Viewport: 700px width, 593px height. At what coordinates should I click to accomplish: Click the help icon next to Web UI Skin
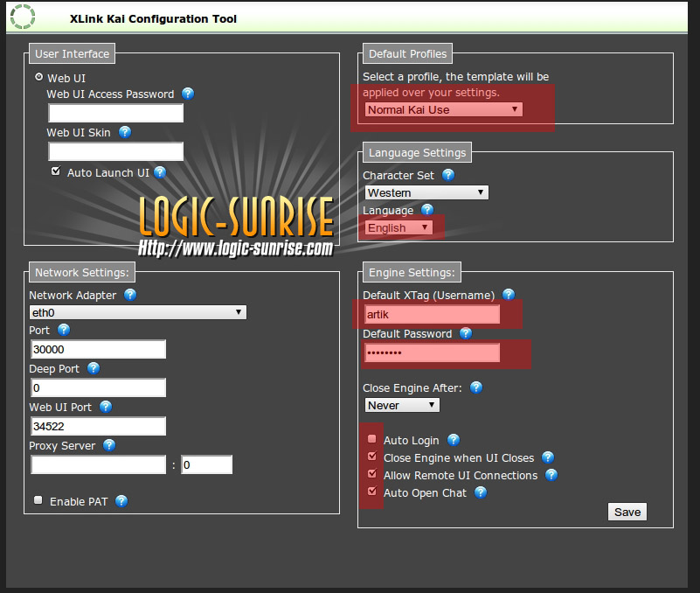tap(125, 132)
